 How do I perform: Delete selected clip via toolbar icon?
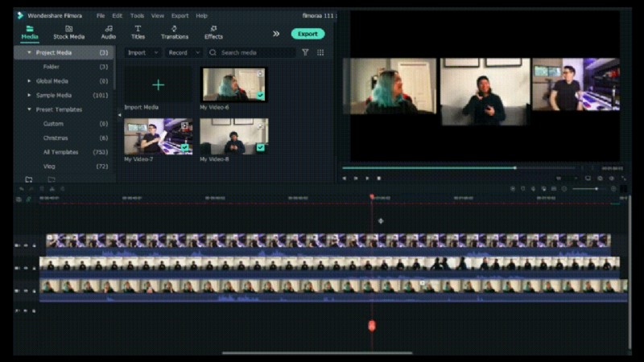coord(42,189)
